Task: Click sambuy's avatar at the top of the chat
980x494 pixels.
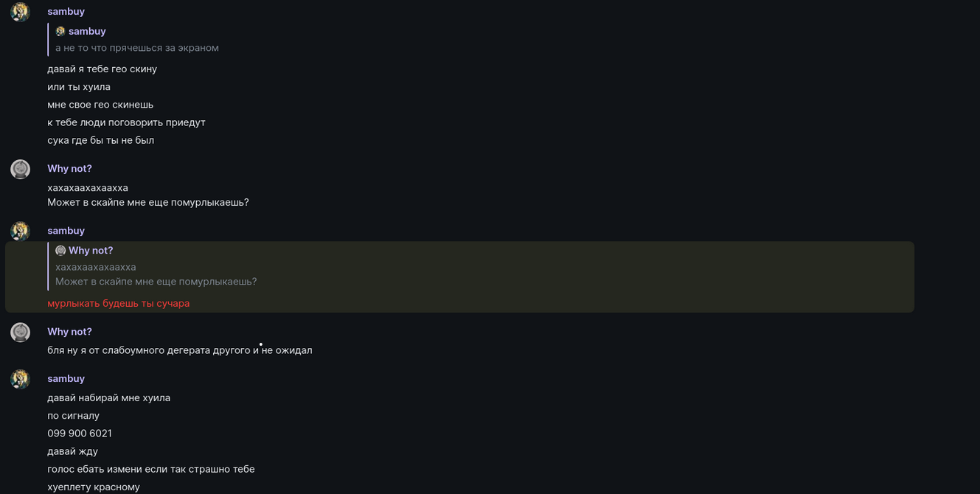Action: click(x=20, y=13)
